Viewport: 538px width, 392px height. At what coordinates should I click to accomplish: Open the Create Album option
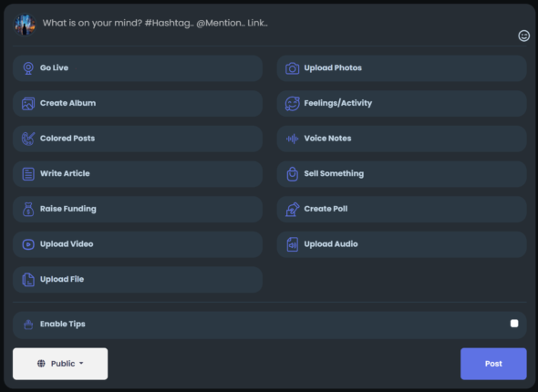click(138, 104)
